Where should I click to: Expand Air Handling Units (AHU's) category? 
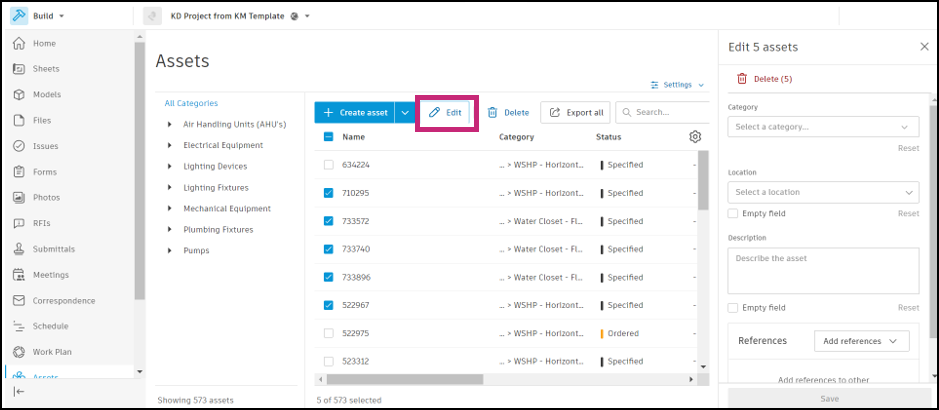(170, 124)
